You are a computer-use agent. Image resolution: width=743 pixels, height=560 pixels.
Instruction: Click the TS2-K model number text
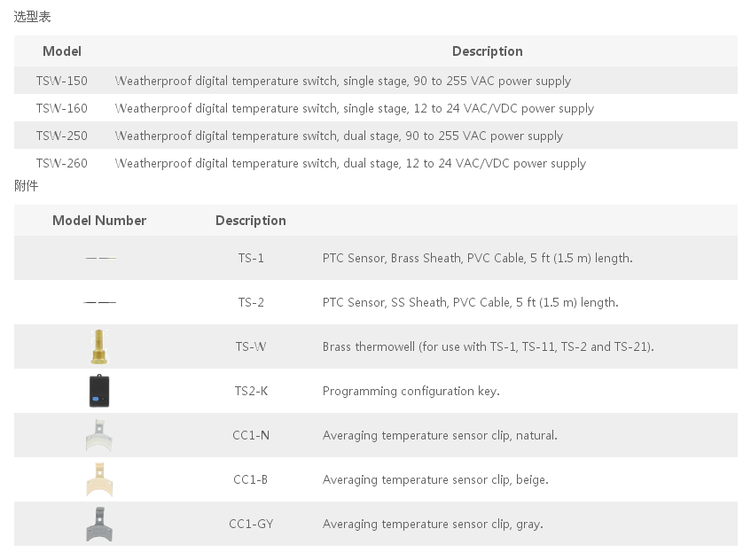[251, 391]
